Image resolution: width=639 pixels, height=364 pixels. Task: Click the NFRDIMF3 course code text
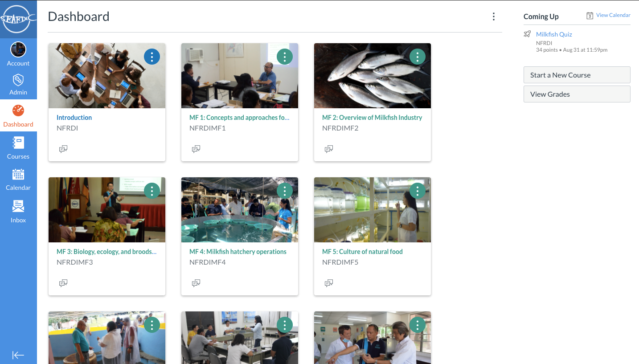coord(75,262)
